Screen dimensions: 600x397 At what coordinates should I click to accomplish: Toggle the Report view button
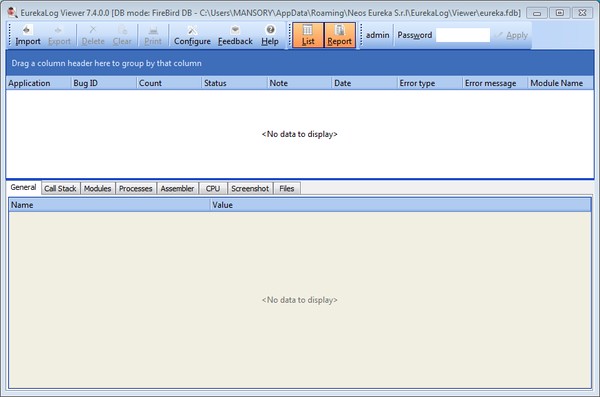tap(339, 35)
